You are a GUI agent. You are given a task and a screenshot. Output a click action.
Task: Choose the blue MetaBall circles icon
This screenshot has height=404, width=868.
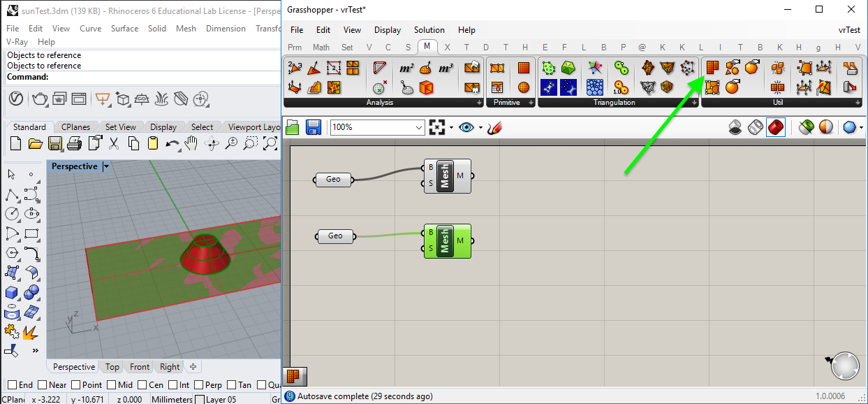coord(595,87)
